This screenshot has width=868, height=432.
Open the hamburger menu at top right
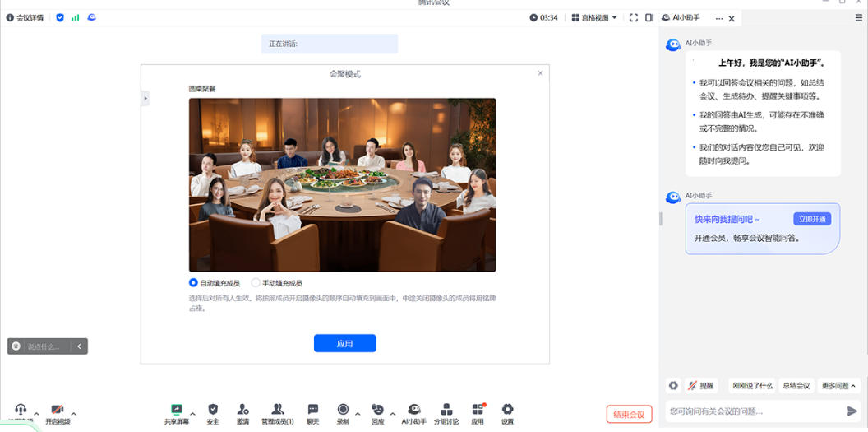[859, 18]
